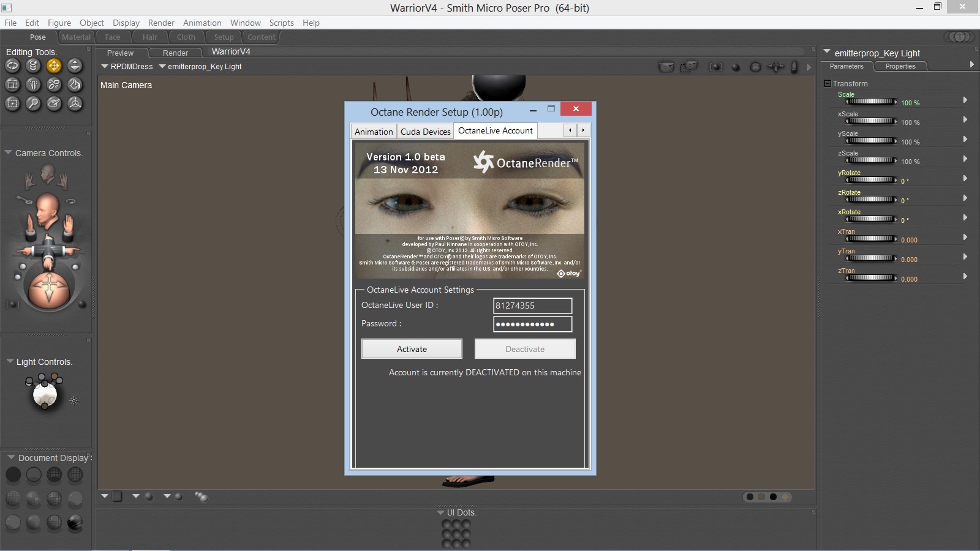Viewport: 980px width, 551px height.
Task: Click the three-spheres icon below the viewport
Action: (x=201, y=497)
